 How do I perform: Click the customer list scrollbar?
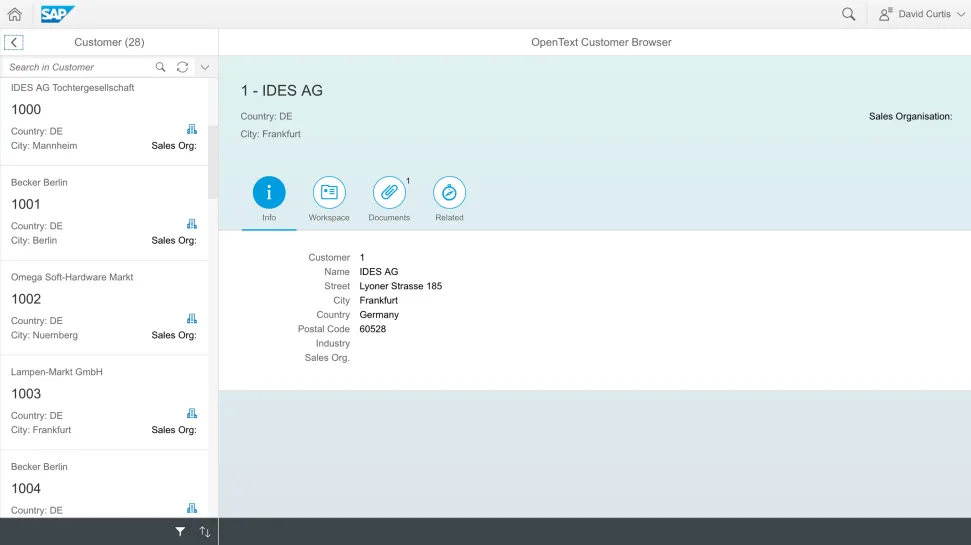[x=213, y=160]
